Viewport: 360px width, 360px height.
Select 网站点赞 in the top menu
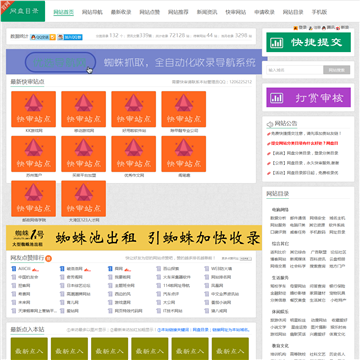(x=150, y=12)
